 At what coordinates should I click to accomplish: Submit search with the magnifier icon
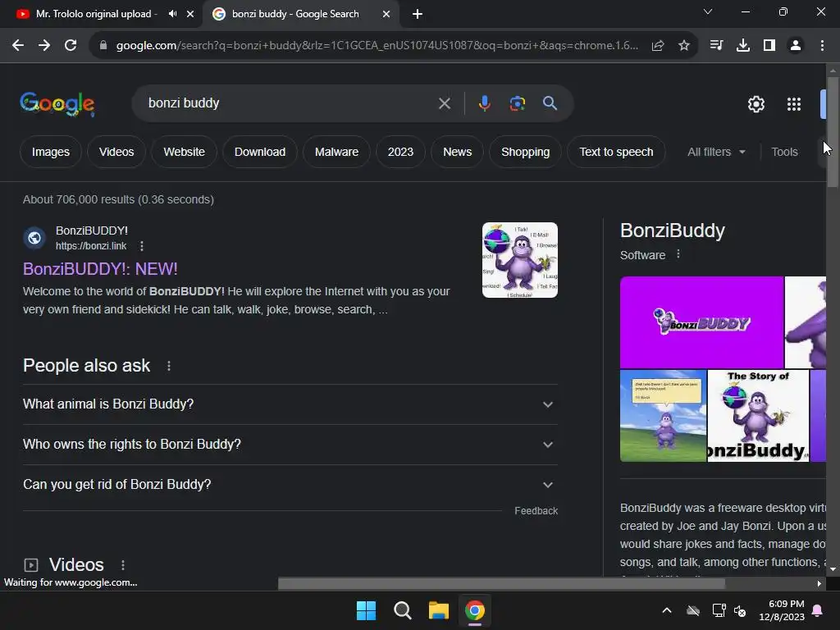coord(550,103)
